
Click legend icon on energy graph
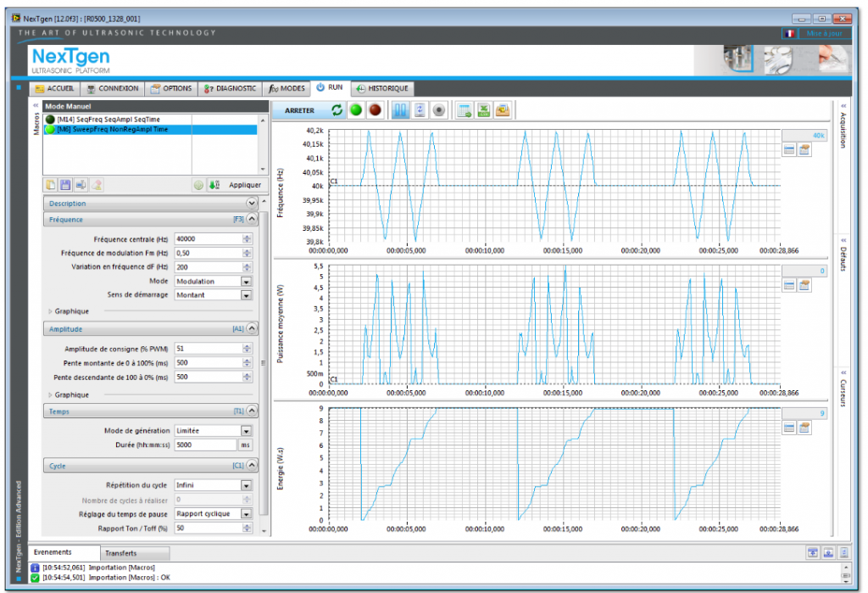tap(789, 428)
